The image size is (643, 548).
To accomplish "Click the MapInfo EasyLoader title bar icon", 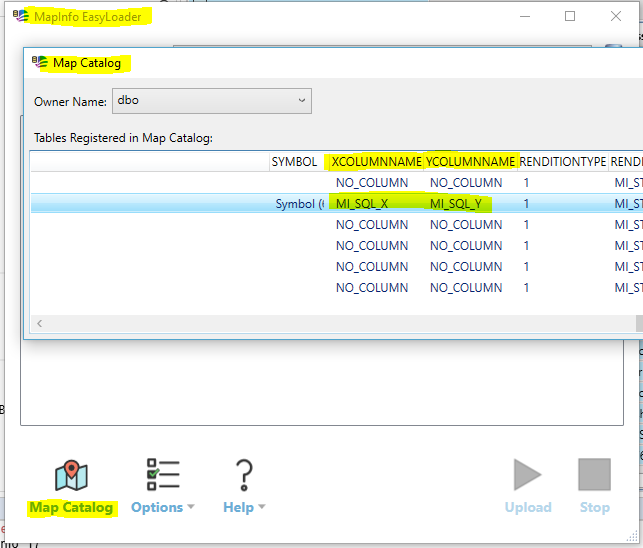I will pos(21,17).
